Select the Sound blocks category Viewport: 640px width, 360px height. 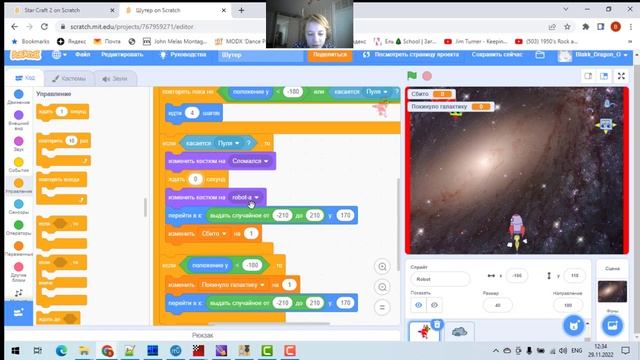coord(18,144)
